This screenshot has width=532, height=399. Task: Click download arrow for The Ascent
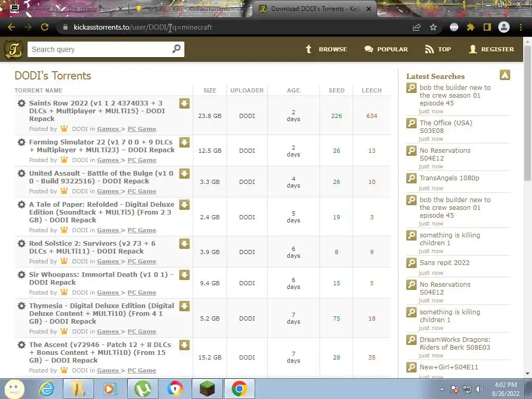point(184,345)
